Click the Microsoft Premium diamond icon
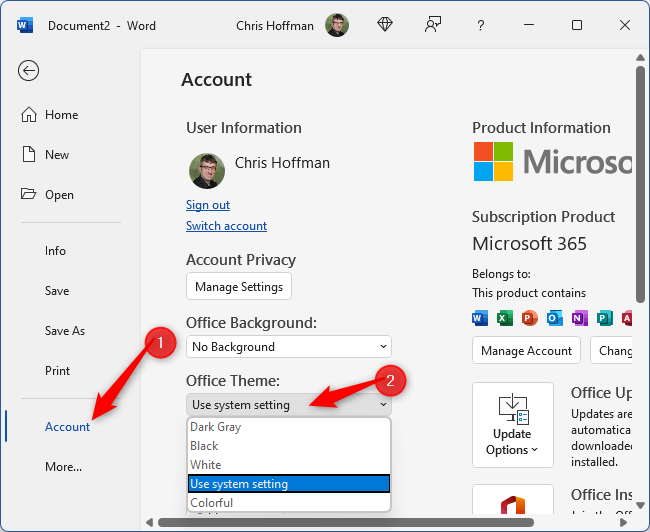Viewport: 650px width, 532px height. tap(385, 25)
